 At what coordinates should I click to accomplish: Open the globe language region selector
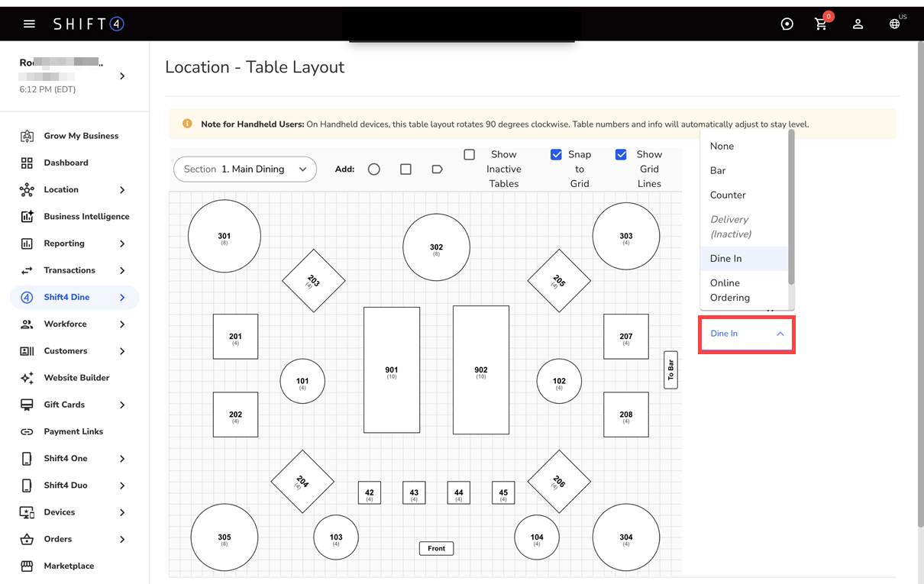click(x=895, y=24)
